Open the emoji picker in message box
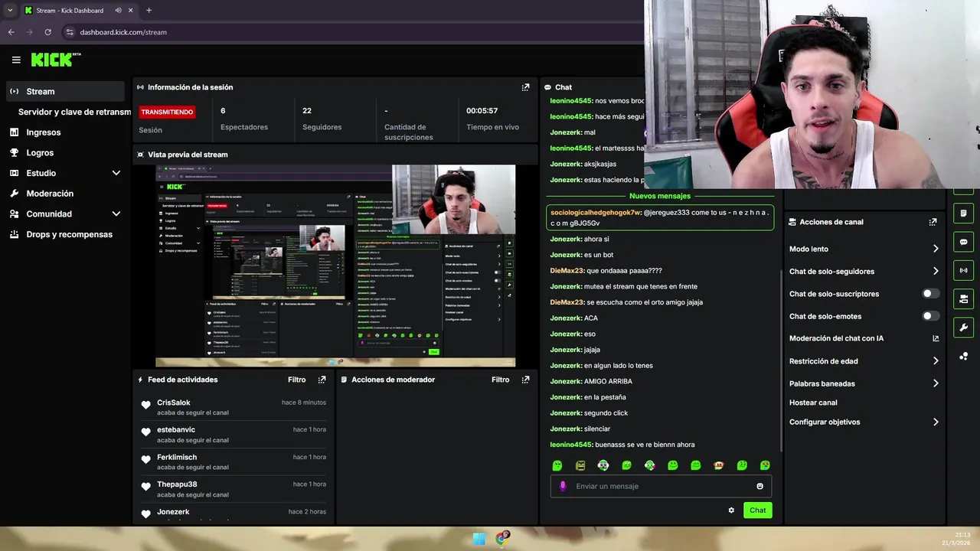This screenshot has width=980, height=551. pyautogui.click(x=759, y=486)
